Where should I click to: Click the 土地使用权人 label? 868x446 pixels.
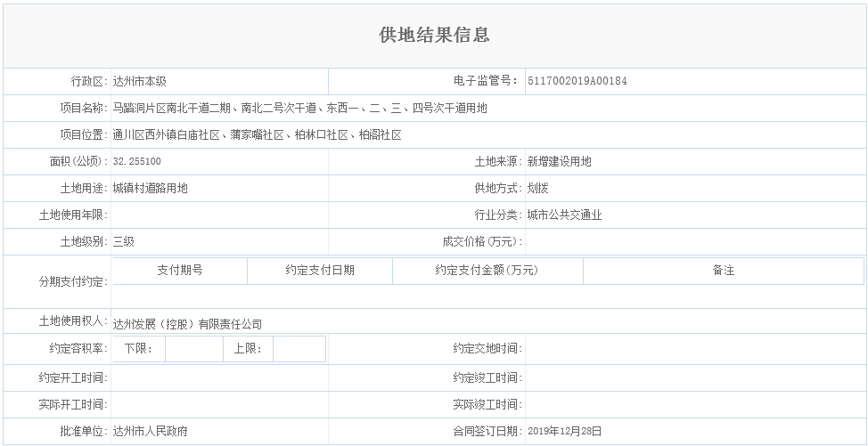pyautogui.click(x=74, y=320)
